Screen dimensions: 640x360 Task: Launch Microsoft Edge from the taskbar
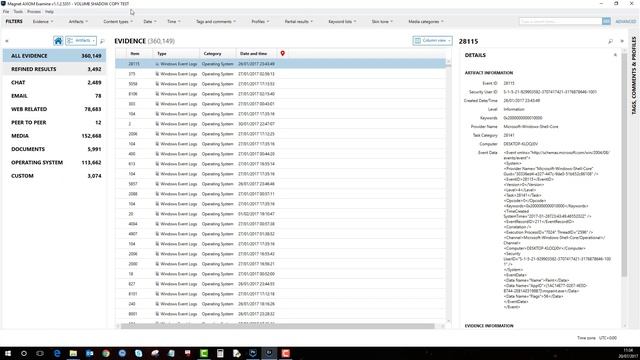(57, 353)
